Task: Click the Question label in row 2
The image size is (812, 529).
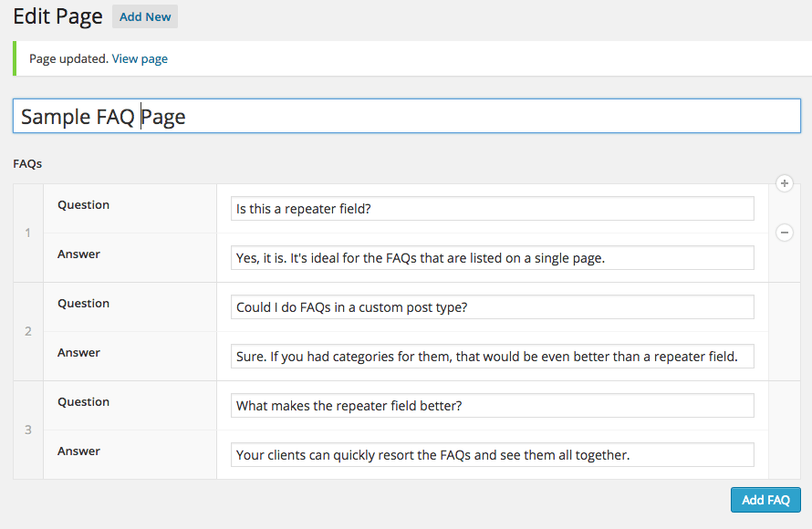Action: point(83,304)
